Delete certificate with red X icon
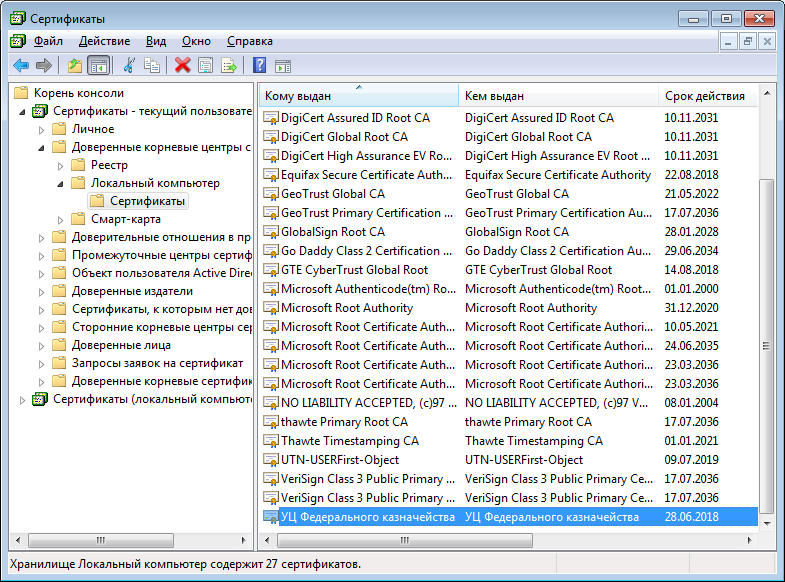Screen dimensions: 785x582 coord(183,65)
